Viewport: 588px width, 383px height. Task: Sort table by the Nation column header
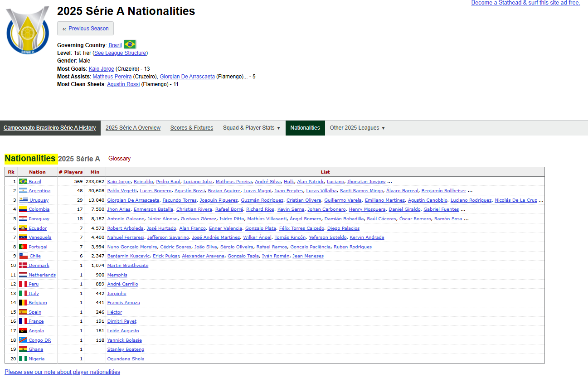(x=37, y=172)
